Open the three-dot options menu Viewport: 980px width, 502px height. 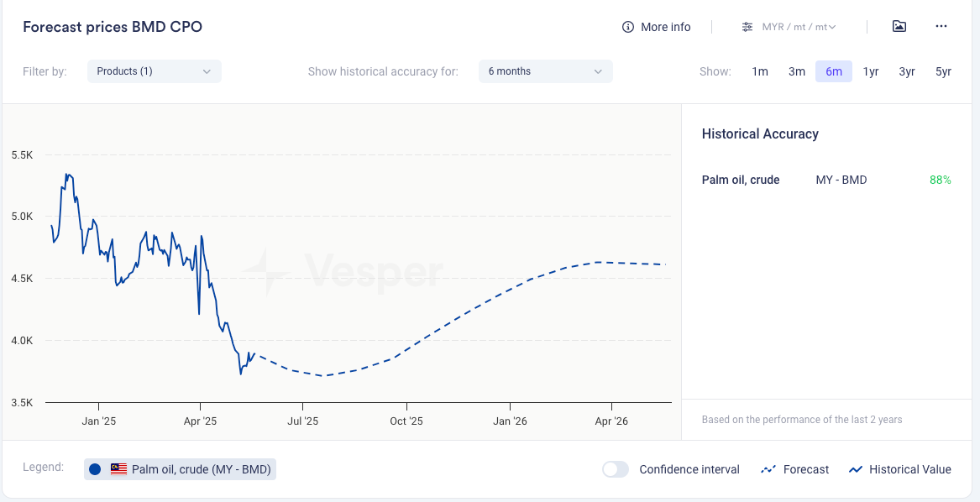pyautogui.click(x=941, y=26)
